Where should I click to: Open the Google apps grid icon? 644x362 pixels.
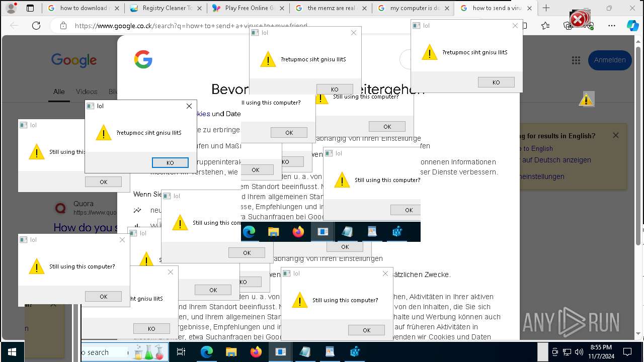[576, 60]
